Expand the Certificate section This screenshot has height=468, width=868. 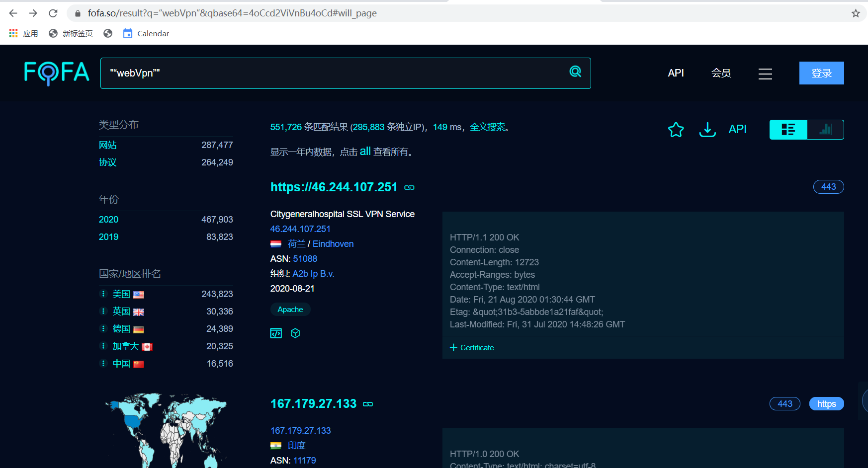click(x=472, y=348)
